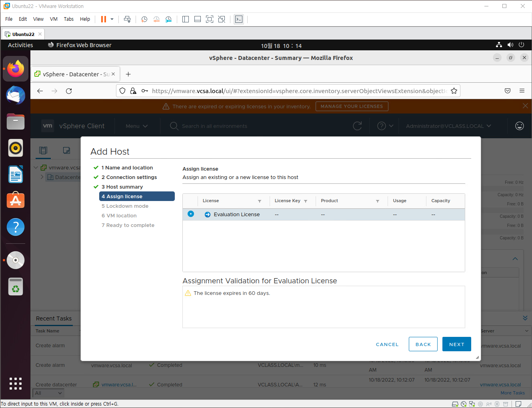Go to step 2 Connection settings
This screenshot has width=532, height=408.
click(129, 177)
